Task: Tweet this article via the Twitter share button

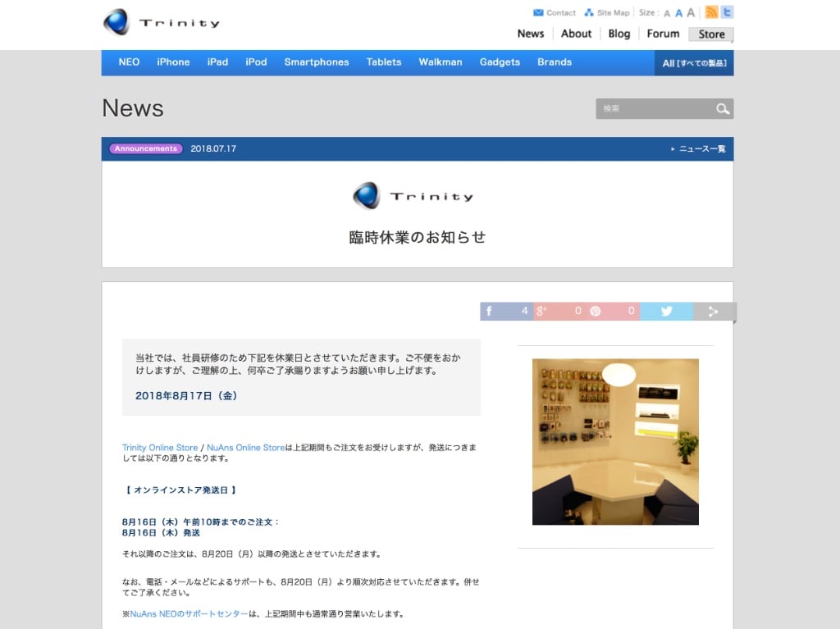Action: (666, 312)
